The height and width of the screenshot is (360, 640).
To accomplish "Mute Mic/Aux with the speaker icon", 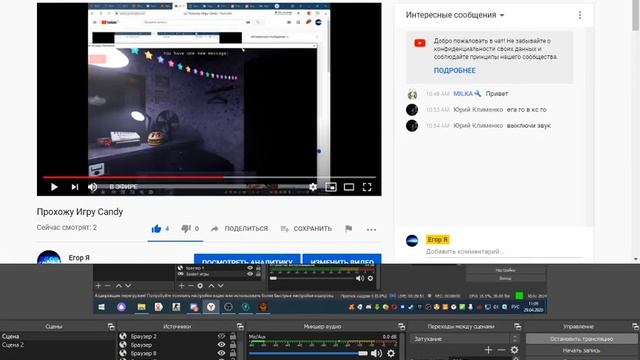I will [376, 353].
